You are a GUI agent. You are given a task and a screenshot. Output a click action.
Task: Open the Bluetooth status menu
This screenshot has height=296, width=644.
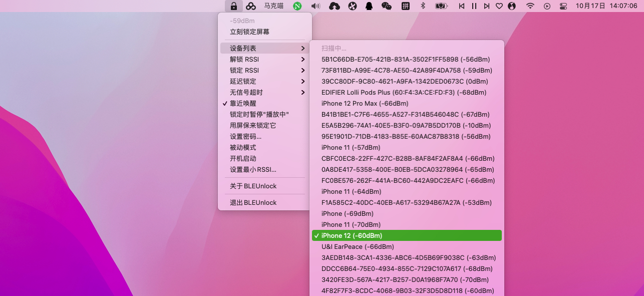(x=423, y=6)
